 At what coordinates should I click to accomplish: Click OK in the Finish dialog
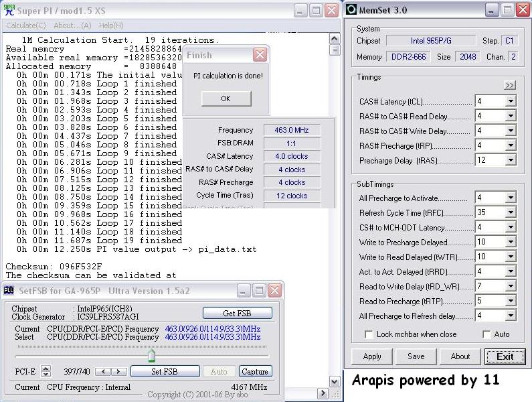(x=226, y=98)
